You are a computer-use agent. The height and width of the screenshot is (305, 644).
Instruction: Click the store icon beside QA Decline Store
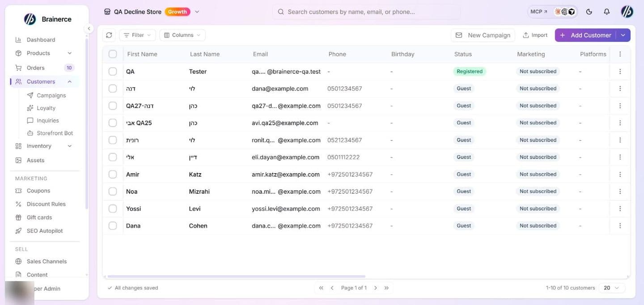107,12
